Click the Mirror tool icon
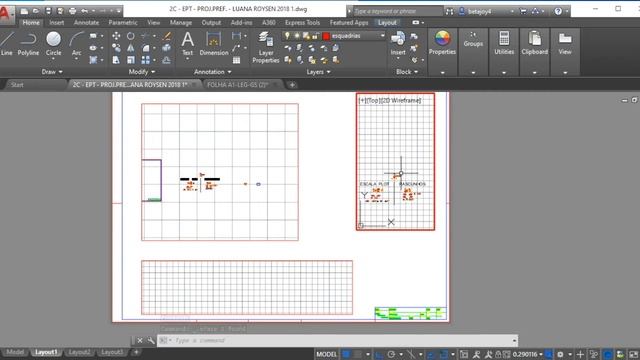640x360 pixels. (131, 48)
